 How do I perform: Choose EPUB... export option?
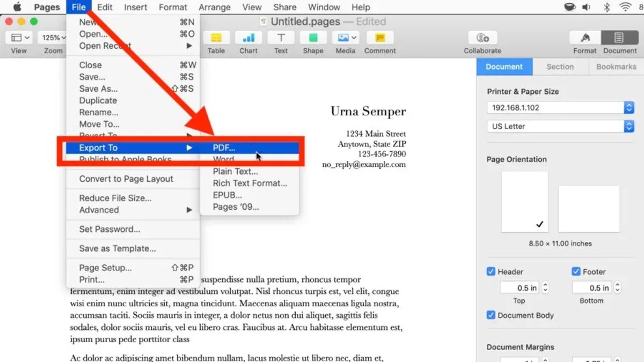click(x=249, y=195)
